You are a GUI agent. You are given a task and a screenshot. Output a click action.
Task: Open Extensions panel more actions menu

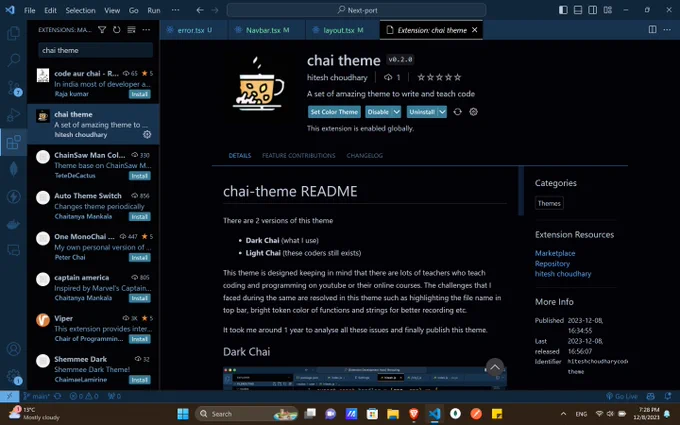click(x=146, y=29)
